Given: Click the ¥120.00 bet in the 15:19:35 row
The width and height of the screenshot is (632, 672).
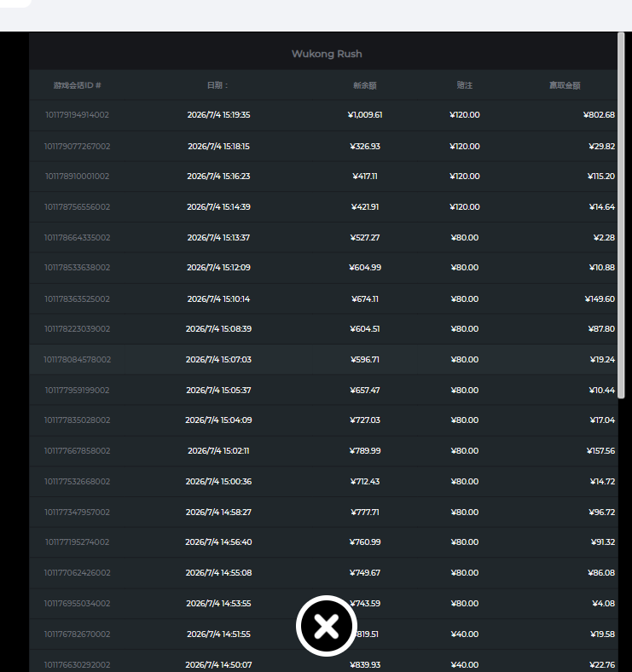Looking at the screenshot, I should (465, 115).
